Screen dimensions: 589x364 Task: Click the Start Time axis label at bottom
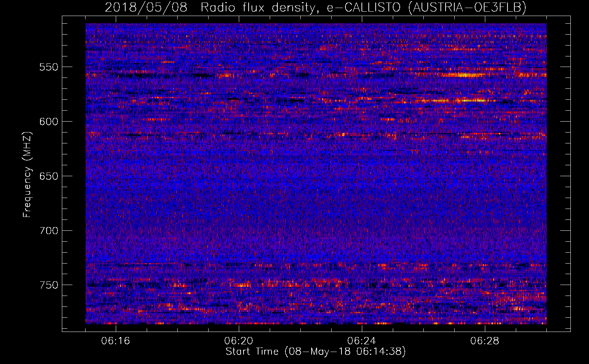[316, 352]
